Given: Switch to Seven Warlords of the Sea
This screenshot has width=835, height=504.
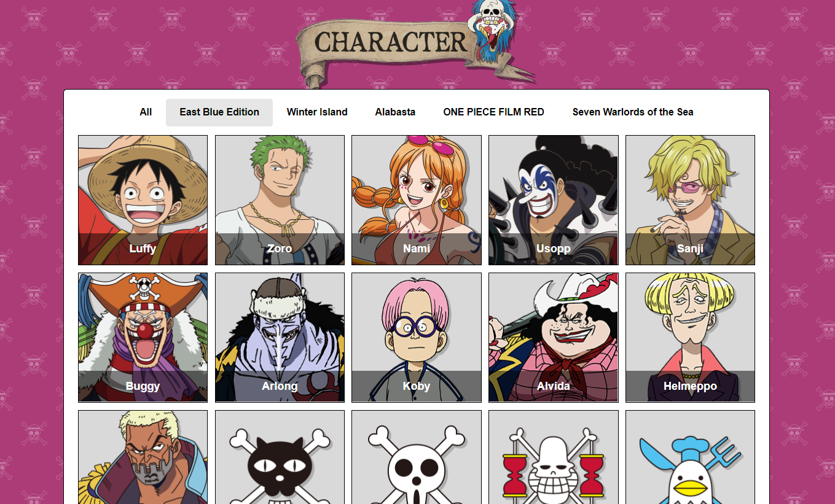Looking at the screenshot, I should coord(633,112).
